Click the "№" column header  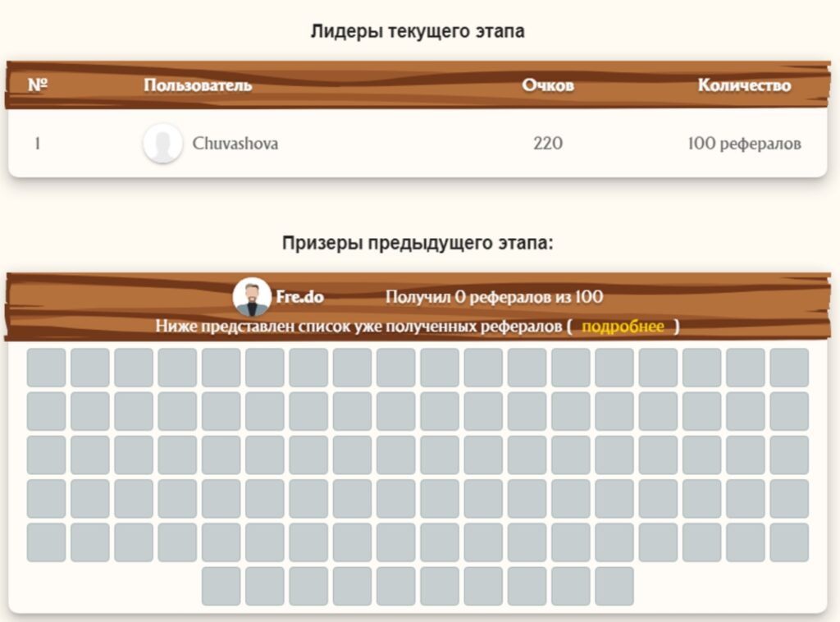click(x=38, y=85)
